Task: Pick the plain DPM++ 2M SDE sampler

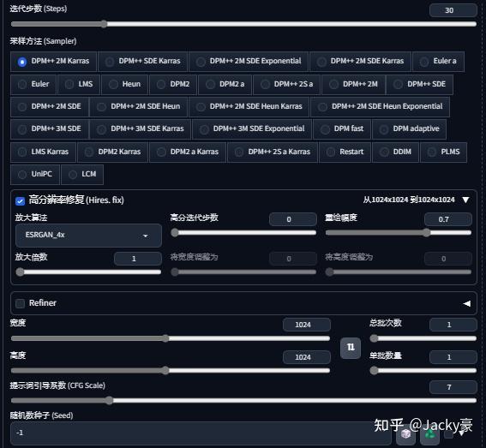Action: point(49,107)
